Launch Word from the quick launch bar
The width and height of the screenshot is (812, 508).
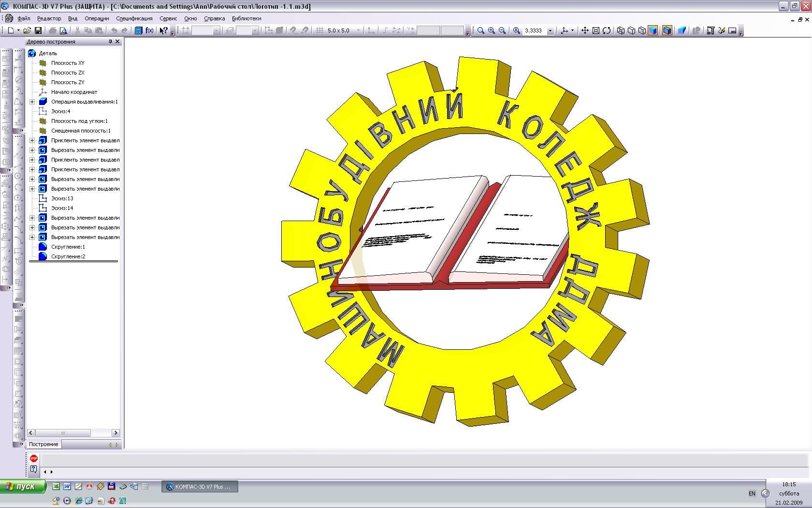[67, 487]
